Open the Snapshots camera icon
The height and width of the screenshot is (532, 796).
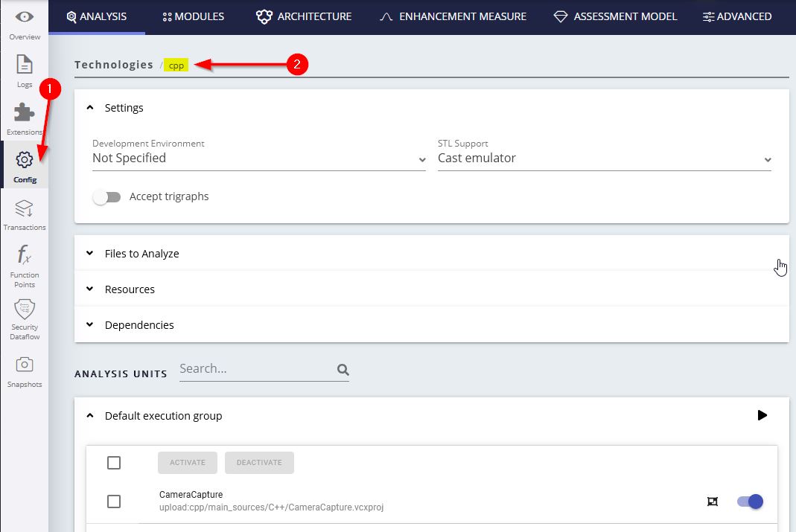pyautogui.click(x=25, y=365)
